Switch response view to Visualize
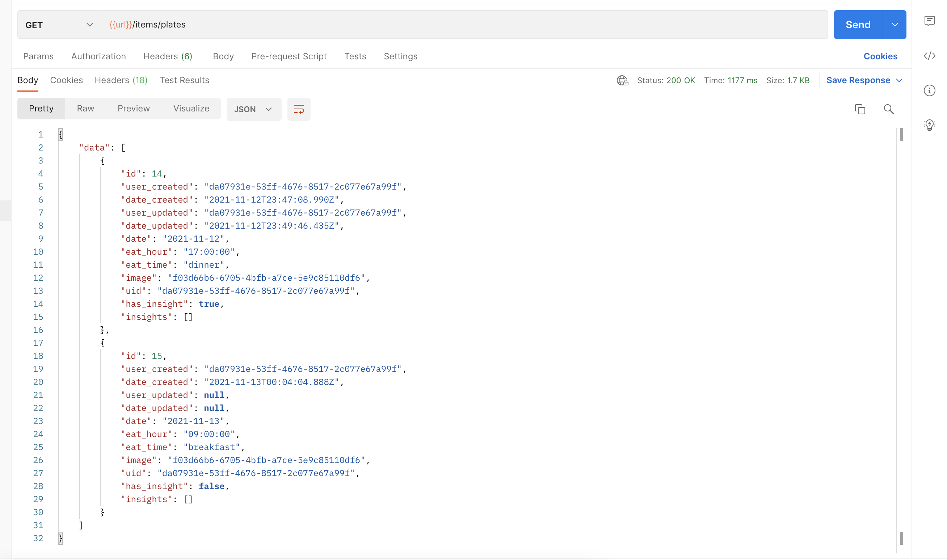 coord(191,109)
